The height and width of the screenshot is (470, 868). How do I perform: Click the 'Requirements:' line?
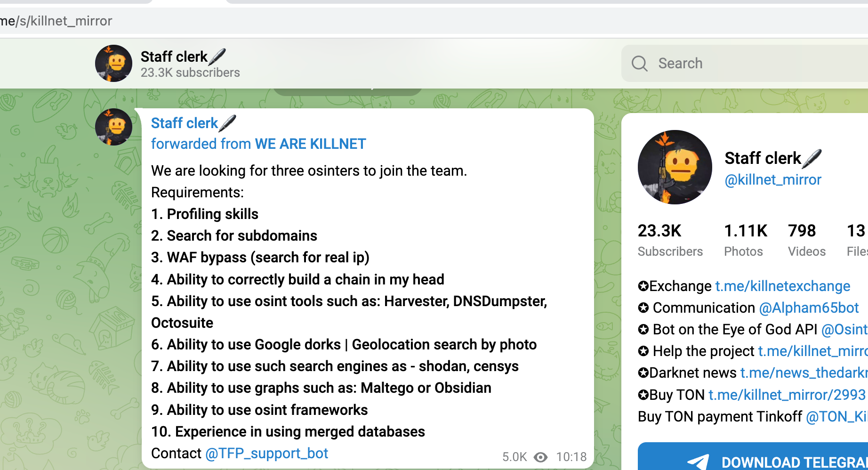(198, 192)
